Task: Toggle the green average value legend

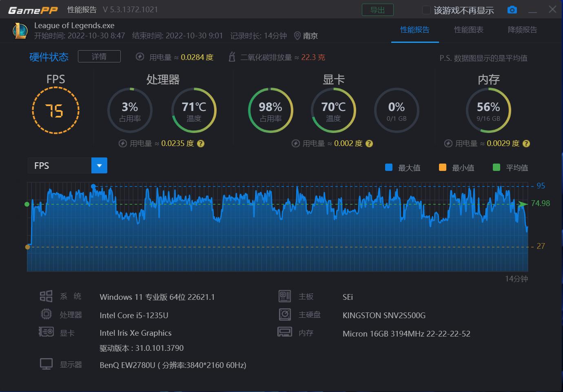Action: coord(497,167)
